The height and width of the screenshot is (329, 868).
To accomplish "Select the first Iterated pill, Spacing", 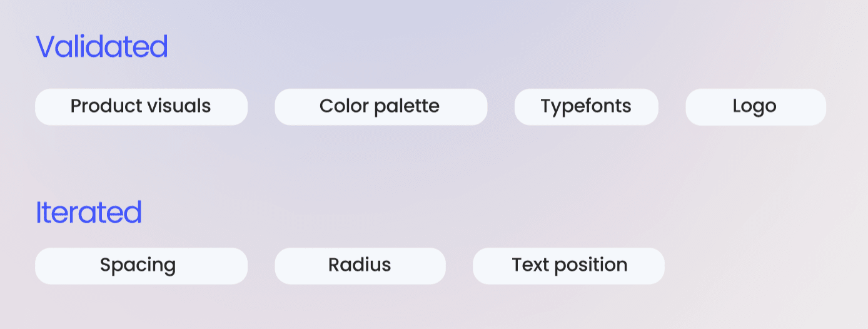I will click(141, 266).
